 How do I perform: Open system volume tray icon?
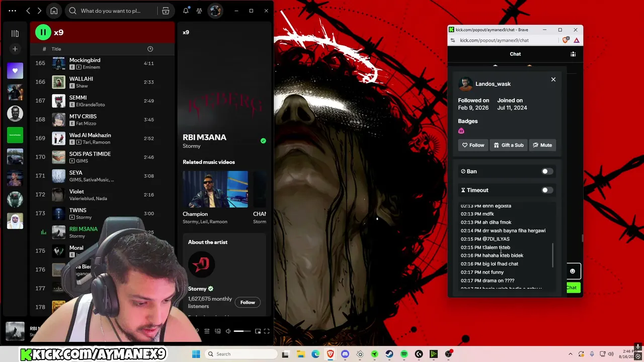click(610, 354)
